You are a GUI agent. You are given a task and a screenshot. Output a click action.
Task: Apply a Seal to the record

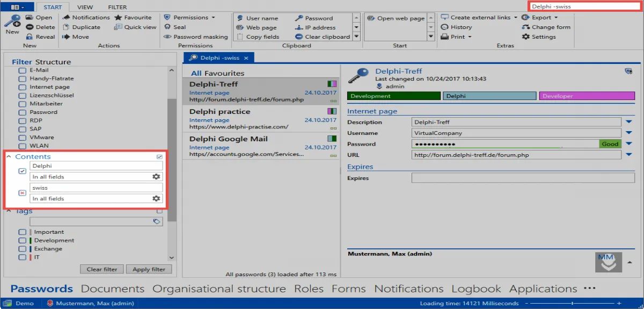tap(175, 27)
